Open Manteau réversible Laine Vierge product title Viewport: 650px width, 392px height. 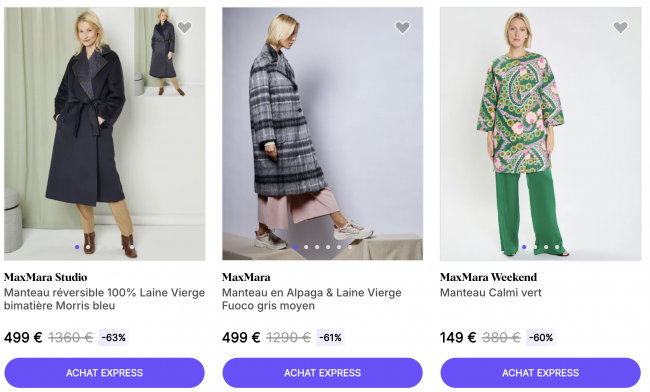point(104,299)
